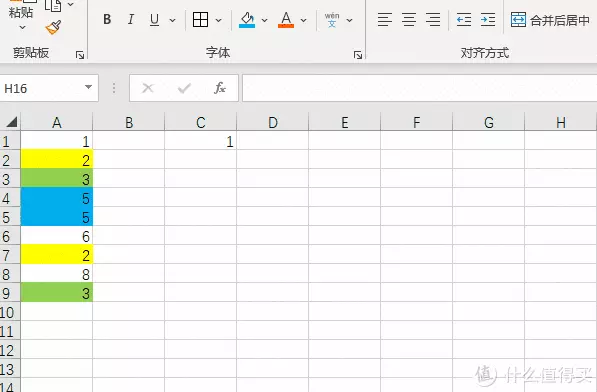
Task: Align text right
Action: (x=433, y=19)
